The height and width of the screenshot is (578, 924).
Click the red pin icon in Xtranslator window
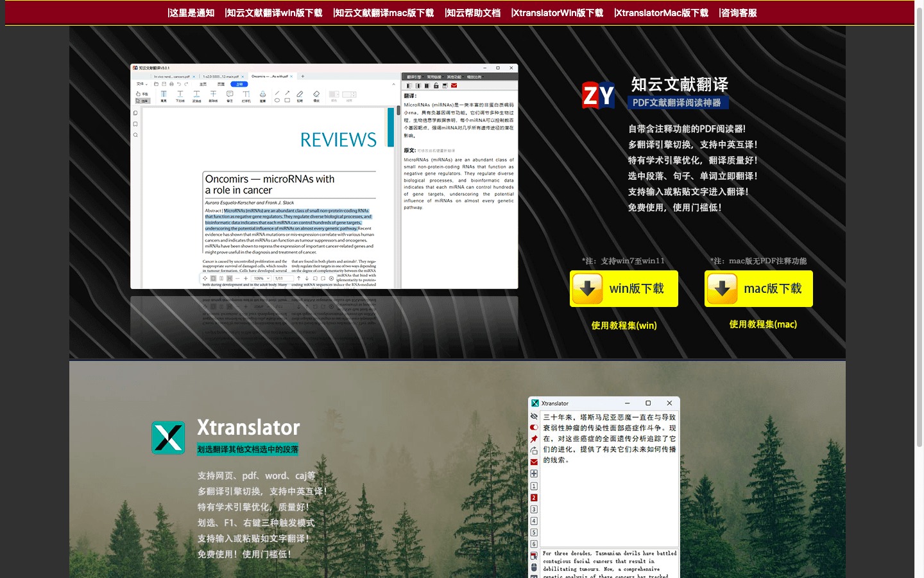point(534,439)
